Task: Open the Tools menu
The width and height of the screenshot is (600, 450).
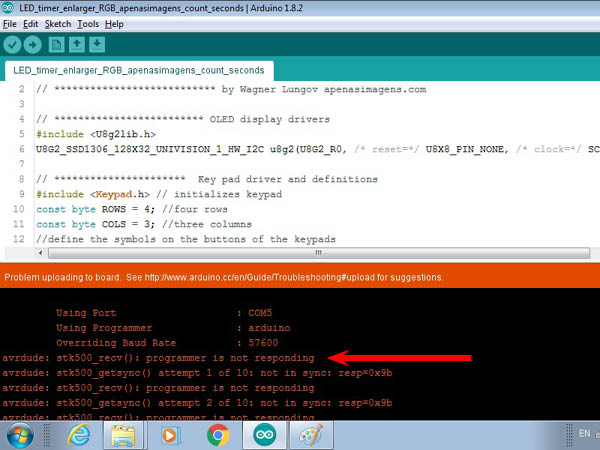Action: [87, 23]
